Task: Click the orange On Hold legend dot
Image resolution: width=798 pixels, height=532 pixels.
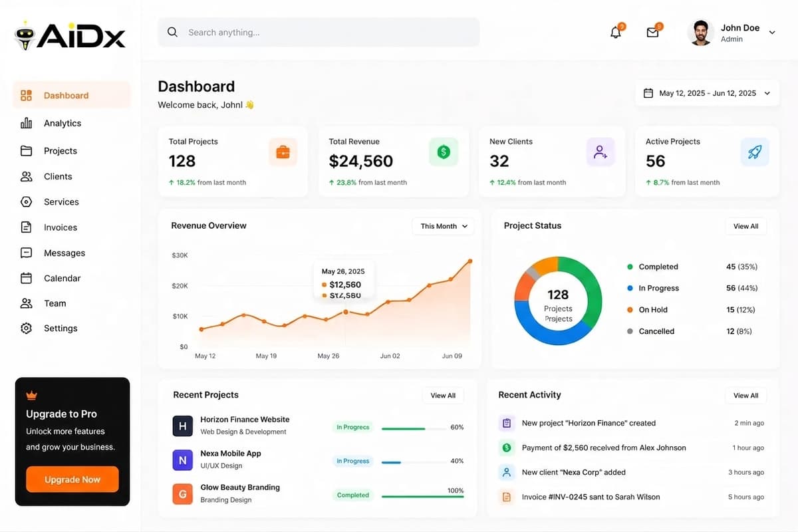Action: pyautogui.click(x=630, y=310)
